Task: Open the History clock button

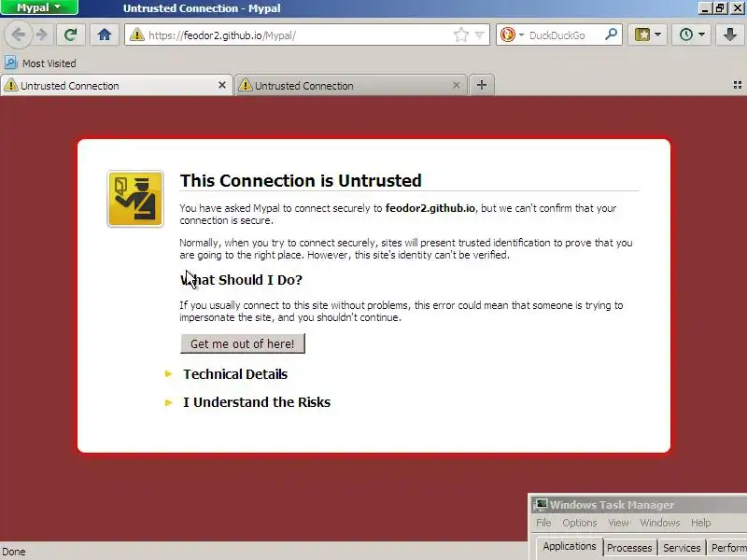Action: (x=686, y=35)
